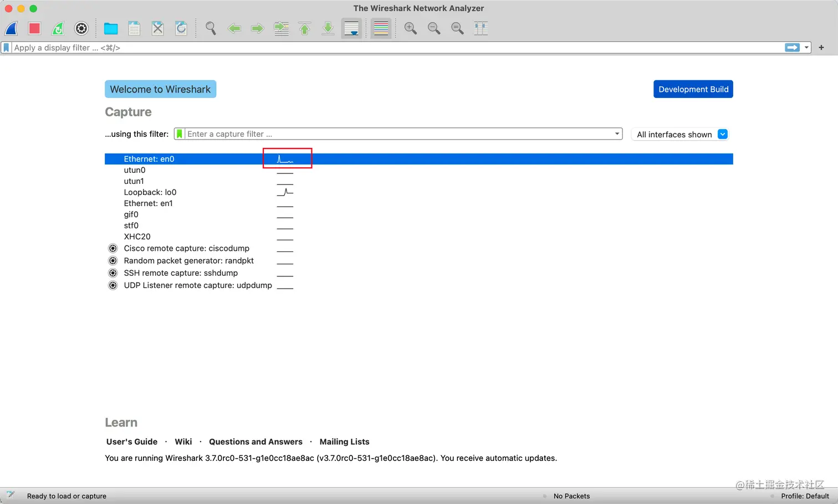Viewport: 838px width, 504px height.
Task: Select Cisco remote capture: ciscodump
Action: pyautogui.click(x=187, y=248)
